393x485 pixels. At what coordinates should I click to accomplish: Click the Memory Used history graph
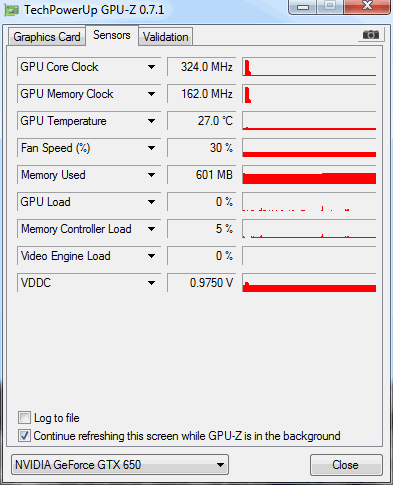309,175
